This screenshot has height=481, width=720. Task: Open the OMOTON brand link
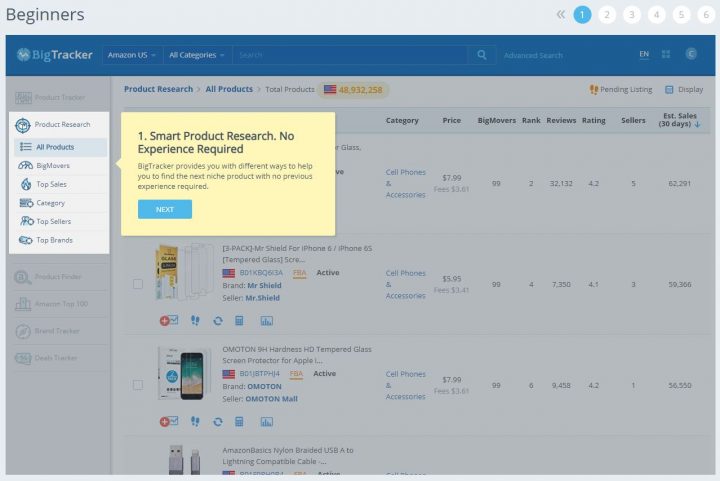pos(264,386)
